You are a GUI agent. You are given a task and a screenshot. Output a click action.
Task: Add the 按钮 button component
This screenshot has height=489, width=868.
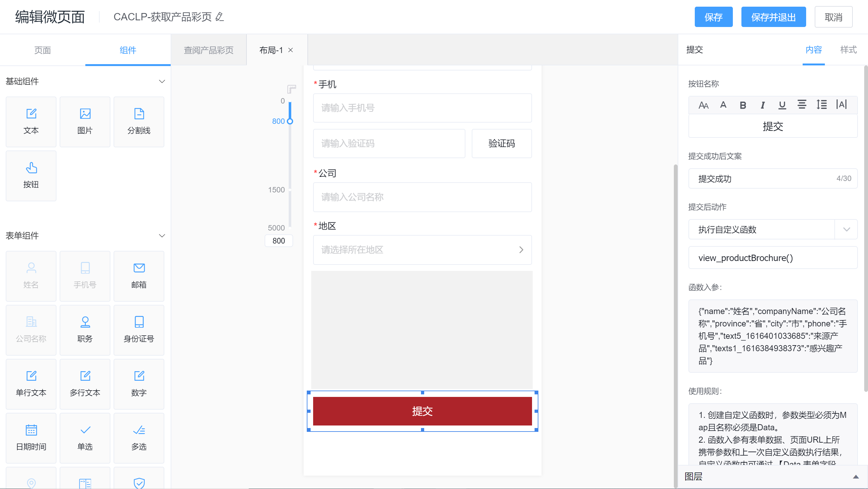[x=31, y=176]
